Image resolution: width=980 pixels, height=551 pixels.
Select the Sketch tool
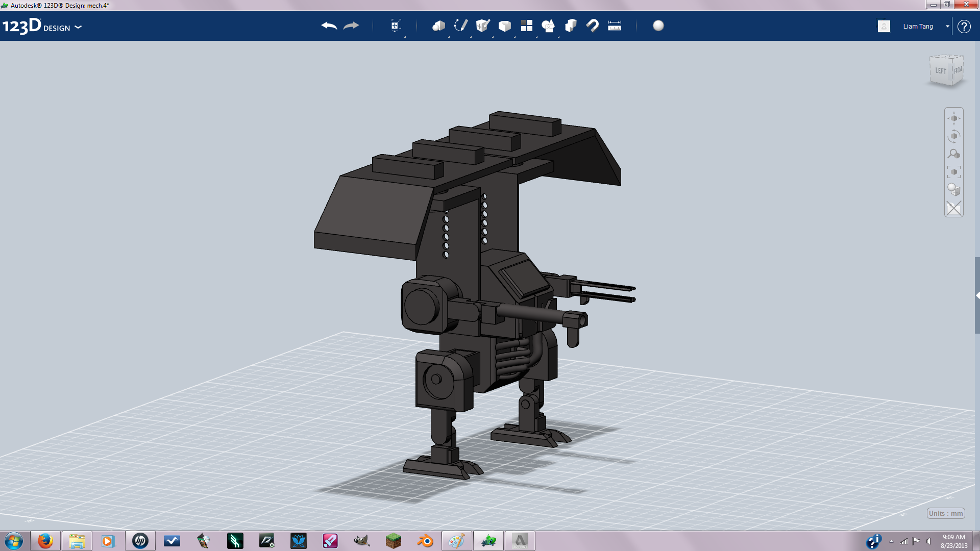tap(461, 26)
